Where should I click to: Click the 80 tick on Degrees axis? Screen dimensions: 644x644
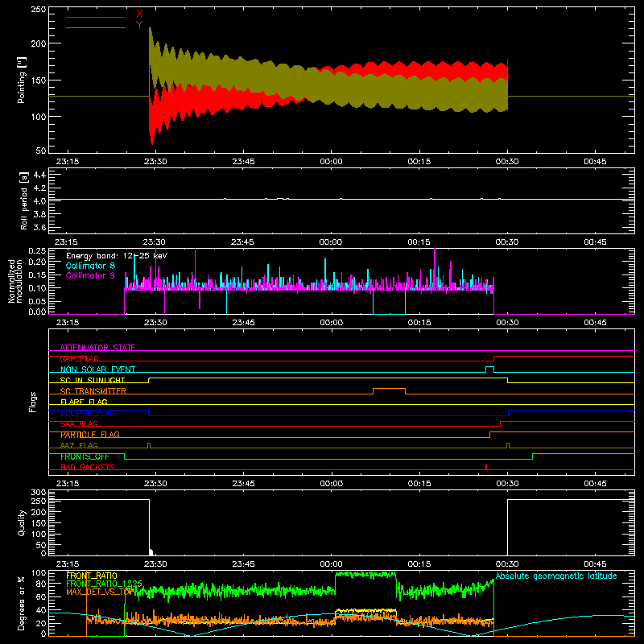[x=41, y=584]
